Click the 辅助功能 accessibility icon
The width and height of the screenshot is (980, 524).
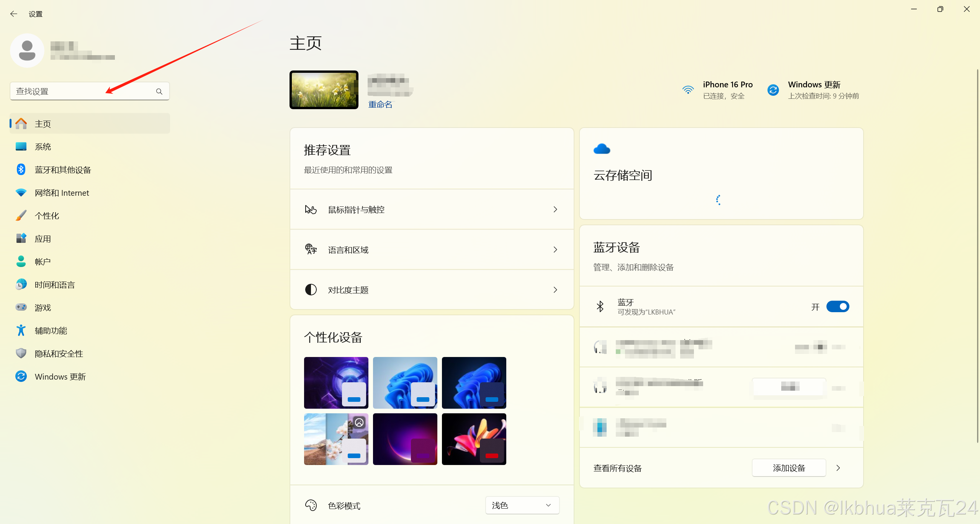21,330
